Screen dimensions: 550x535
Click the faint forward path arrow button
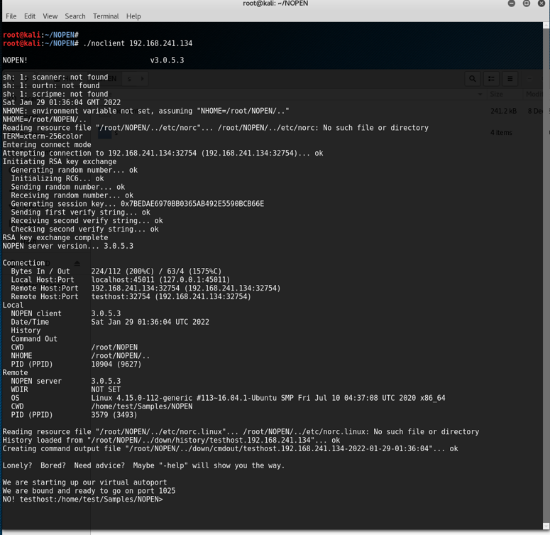tap(142, 79)
